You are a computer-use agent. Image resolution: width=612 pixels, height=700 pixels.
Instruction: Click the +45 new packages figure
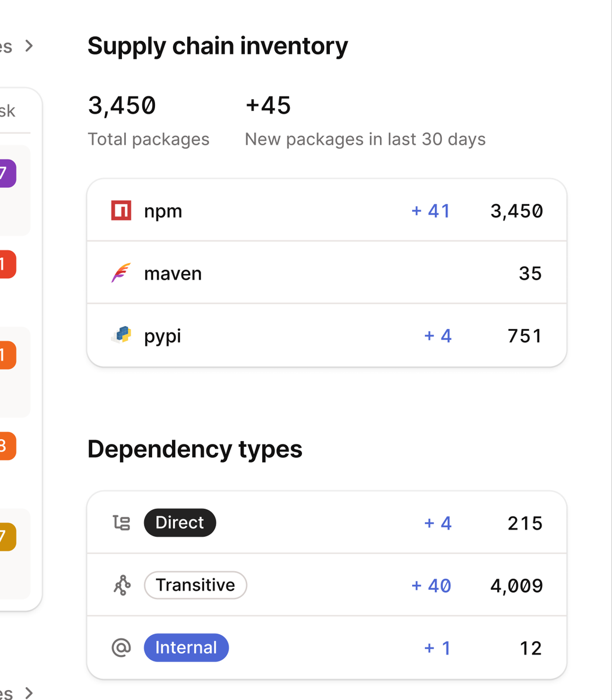(x=268, y=106)
